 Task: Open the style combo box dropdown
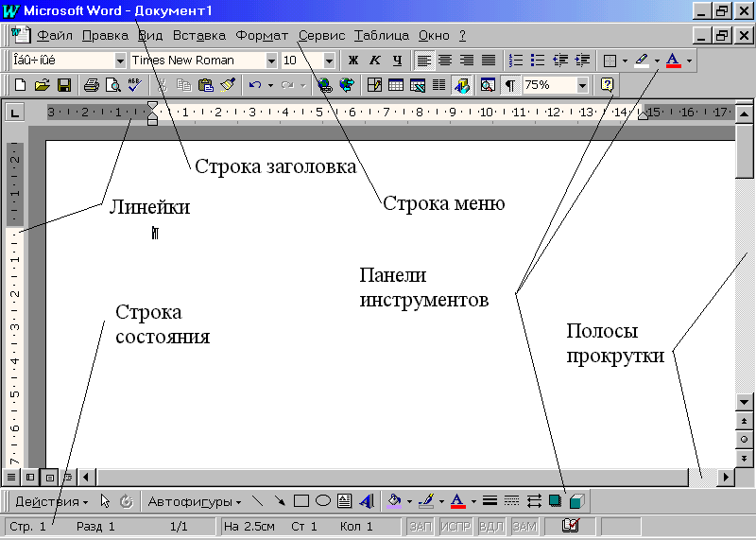(x=120, y=61)
